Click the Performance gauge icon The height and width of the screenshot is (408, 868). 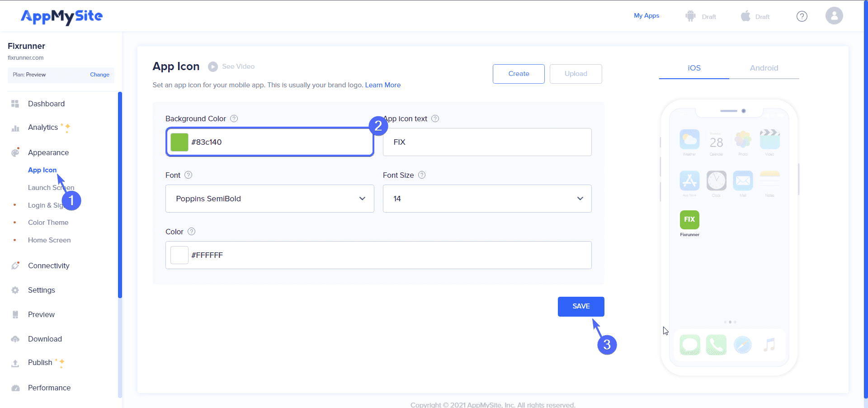click(x=15, y=388)
